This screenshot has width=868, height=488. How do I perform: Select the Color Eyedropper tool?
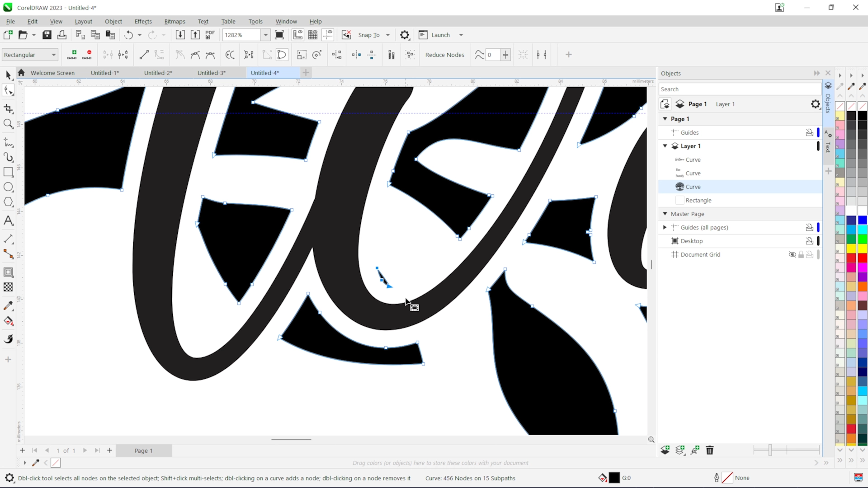8,306
